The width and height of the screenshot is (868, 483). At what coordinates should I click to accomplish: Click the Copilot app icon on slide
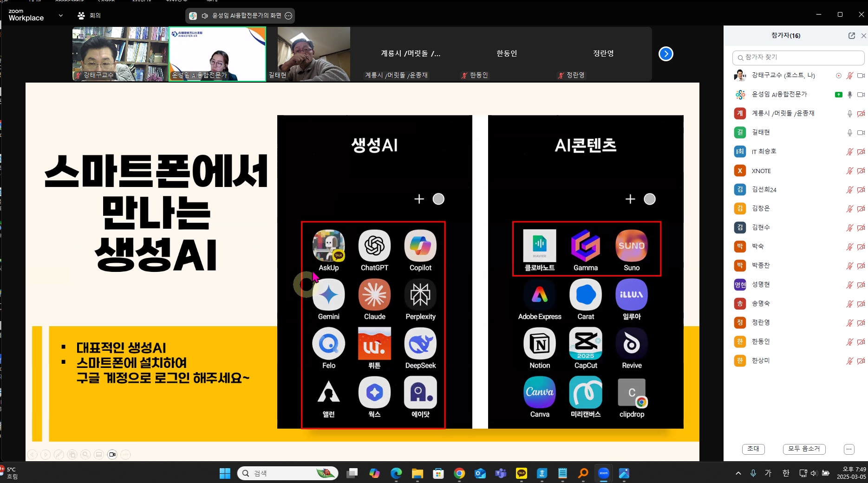point(420,246)
